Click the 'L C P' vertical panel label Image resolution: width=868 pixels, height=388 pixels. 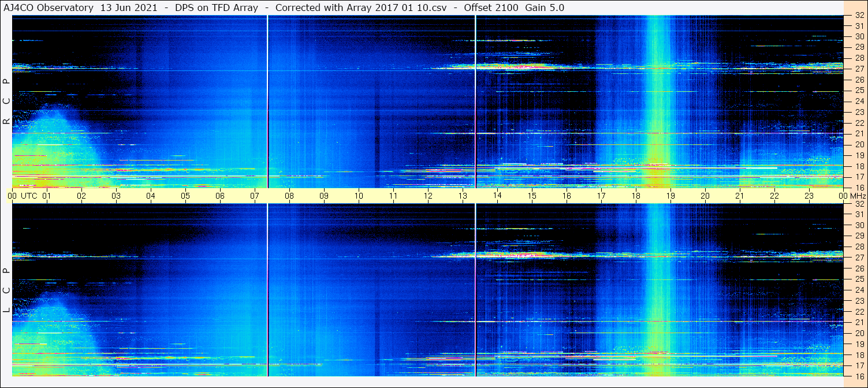(x=6, y=290)
